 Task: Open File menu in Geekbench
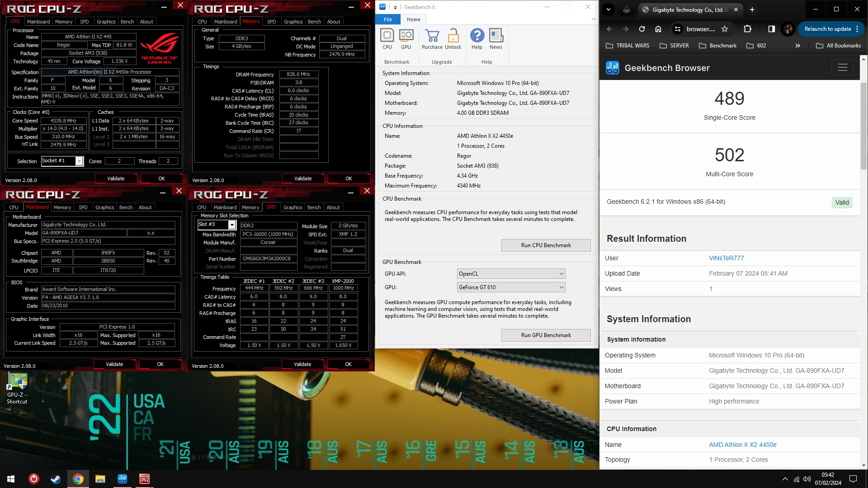[x=388, y=19]
